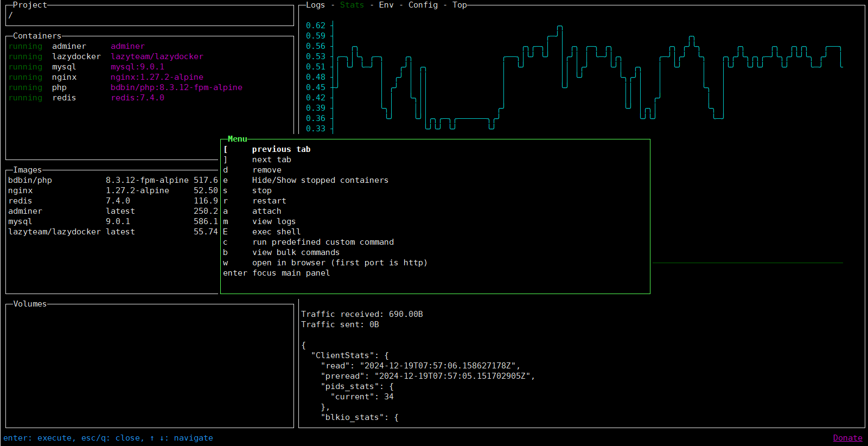The height and width of the screenshot is (446, 868).
Task: Focus the Project panel title
Action: click(30, 5)
